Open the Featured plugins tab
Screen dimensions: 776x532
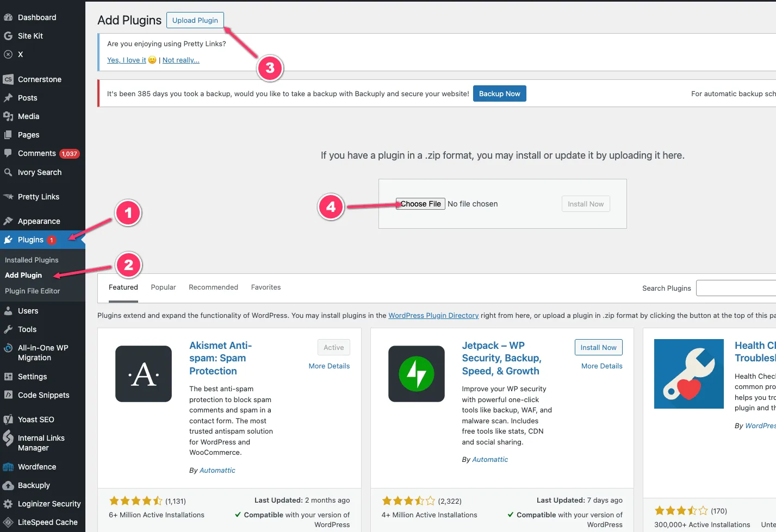[123, 287]
